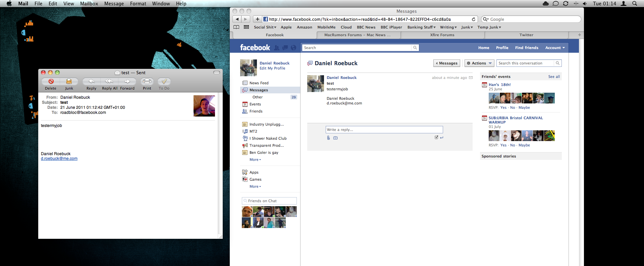Click the conversation search magnifier
Screen dimensions: 644x266
tap(557, 63)
